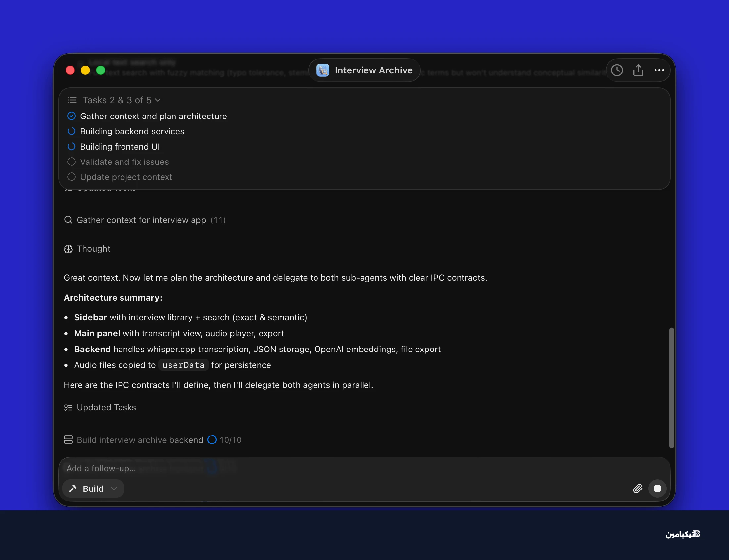Click the Interview Archive app icon

pyautogui.click(x=323, y=70)
